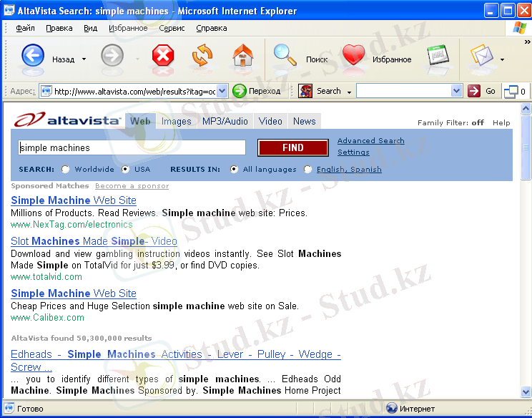The width and height of the screenshot is (532, 418).
Task: Expand the toolbar search box dropdown
Action: [457, 91]
